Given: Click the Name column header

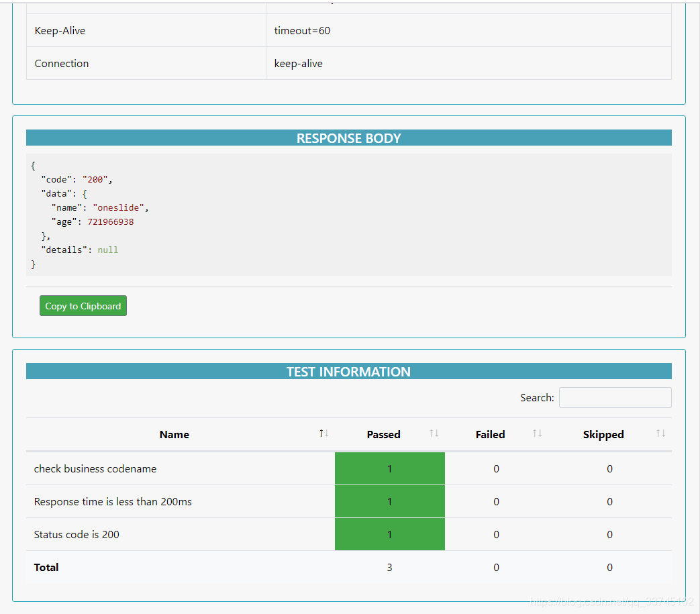Looking at the screenshot, I should (174, 435).
